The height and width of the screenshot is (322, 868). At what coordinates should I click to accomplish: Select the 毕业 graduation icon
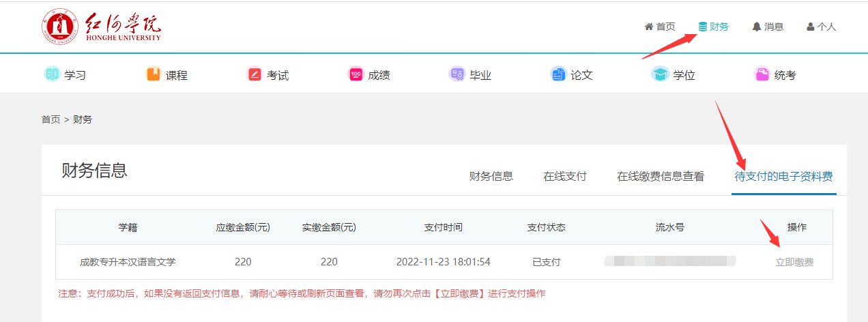[457, 74]
